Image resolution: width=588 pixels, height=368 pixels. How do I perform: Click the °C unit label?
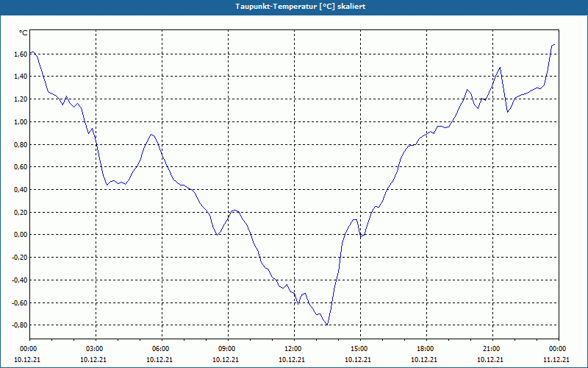point(24,33)
